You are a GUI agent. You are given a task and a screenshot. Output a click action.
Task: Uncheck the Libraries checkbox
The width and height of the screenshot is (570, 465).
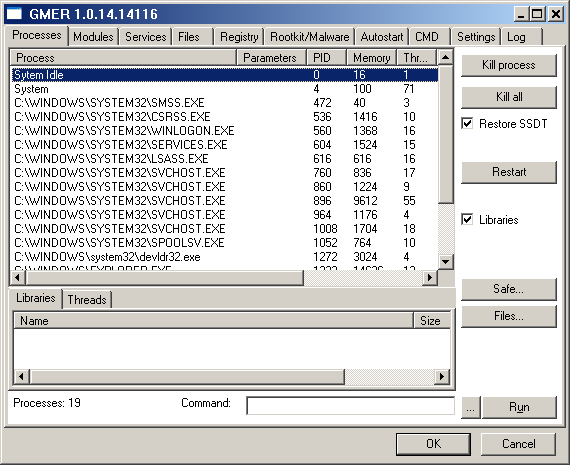point(467,220)
